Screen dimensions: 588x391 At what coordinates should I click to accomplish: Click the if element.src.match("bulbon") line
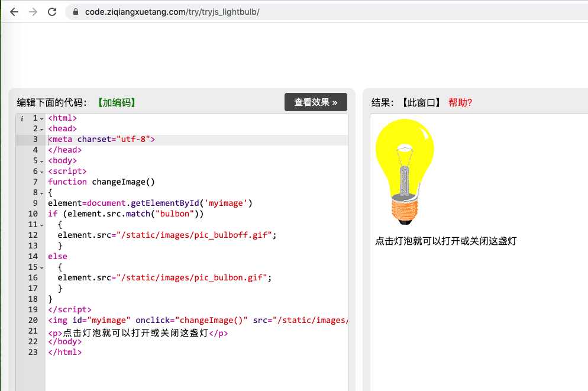(x=125, y=214)
